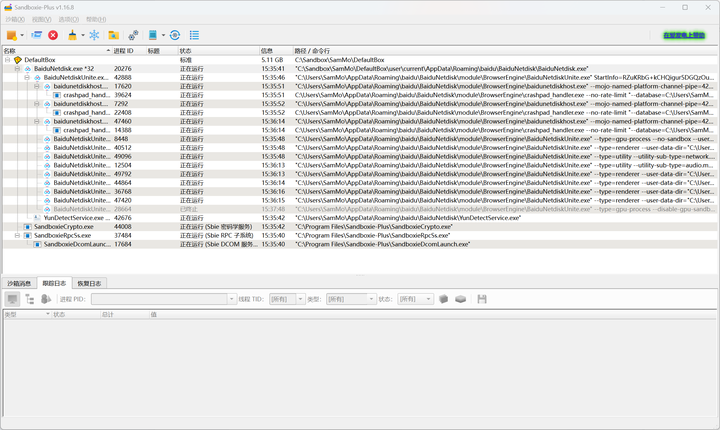The width and height of the screenshot is (720, 430).
Task: Sort by the 路径 / 命令行 column header
Action: pyautogui.click(x=505, y=51)
